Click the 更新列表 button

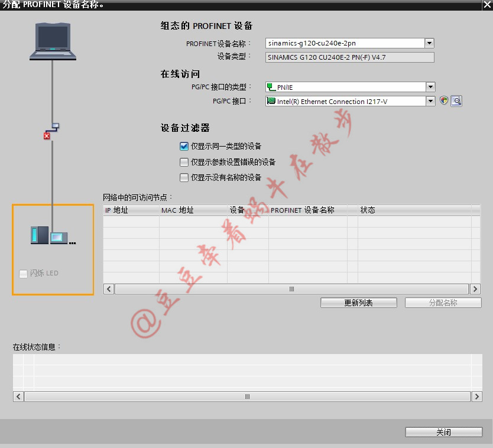[x=358, y=302]
